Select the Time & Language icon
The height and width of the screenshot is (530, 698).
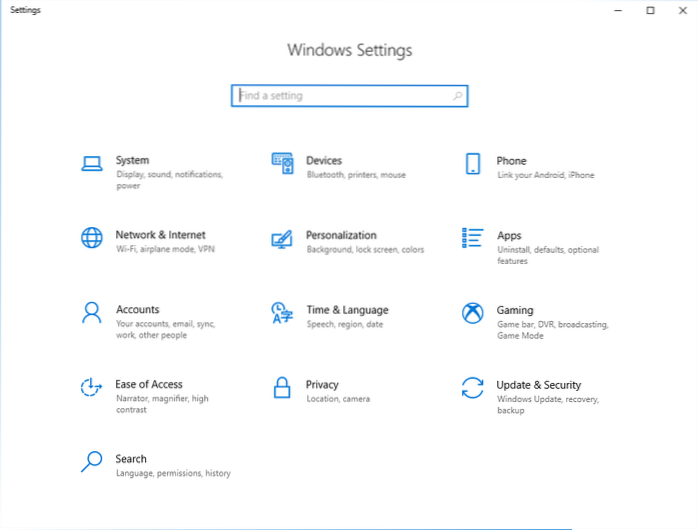point(282,313)
